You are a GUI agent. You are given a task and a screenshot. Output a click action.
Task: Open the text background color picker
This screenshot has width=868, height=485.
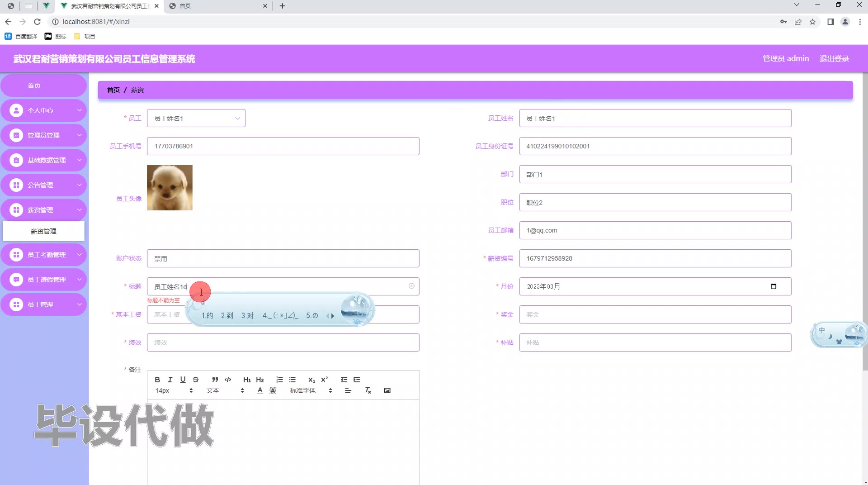(273, 390)
